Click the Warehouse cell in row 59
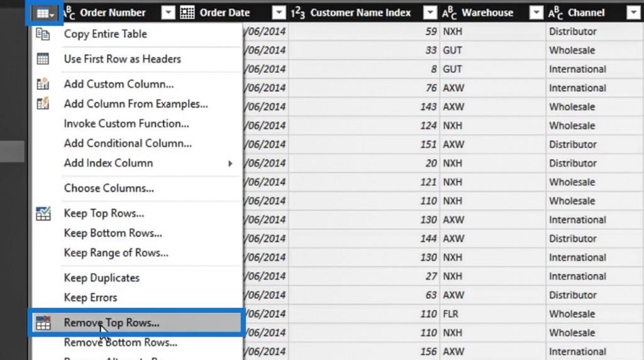Screen dimensions: 644x360 [493, 31]
